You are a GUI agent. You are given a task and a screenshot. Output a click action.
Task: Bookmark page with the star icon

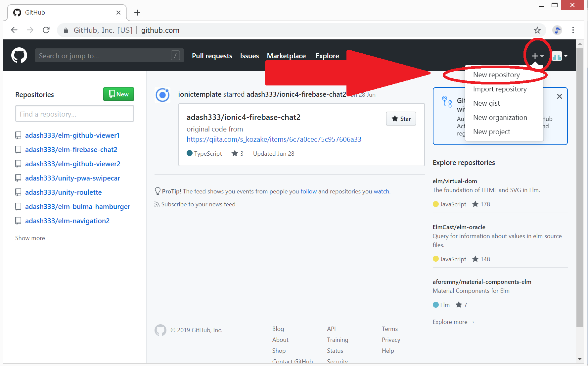(x=537, y=30)
